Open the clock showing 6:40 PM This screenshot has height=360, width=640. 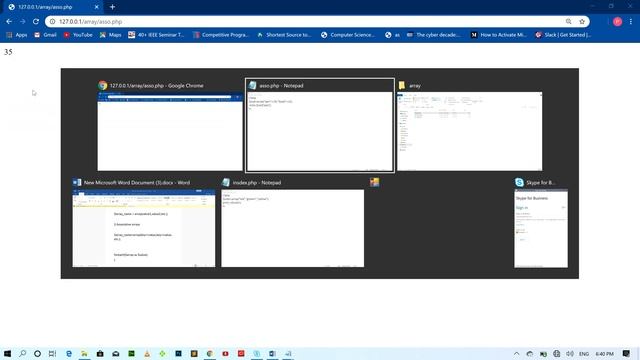(604, 353)
